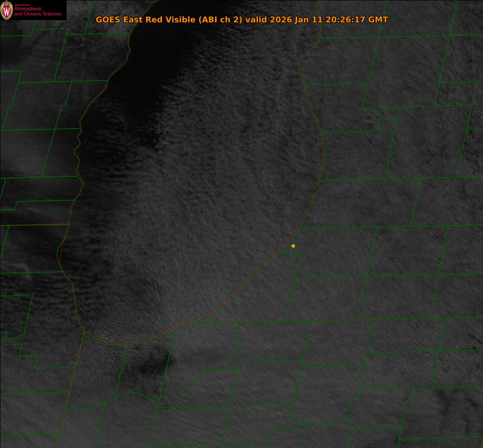Click the yellow dot location marker
Screen dimensions: 483x448
(x=293, y=246)
